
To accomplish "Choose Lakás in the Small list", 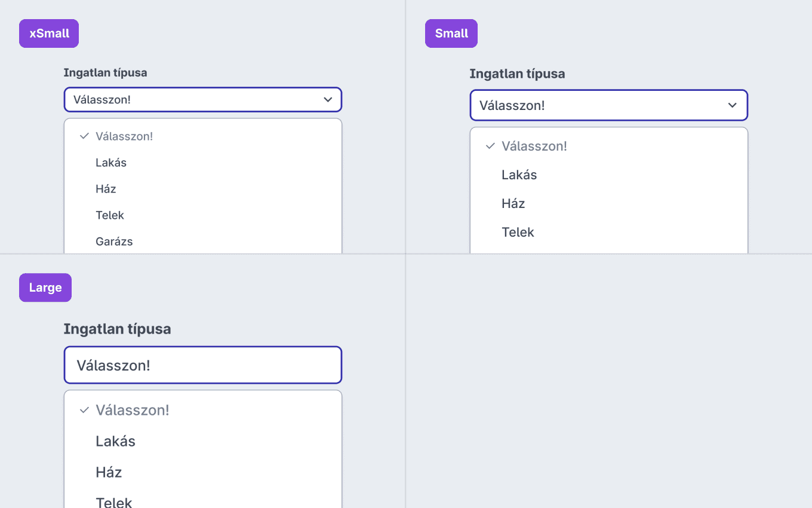I will point(609,175).
